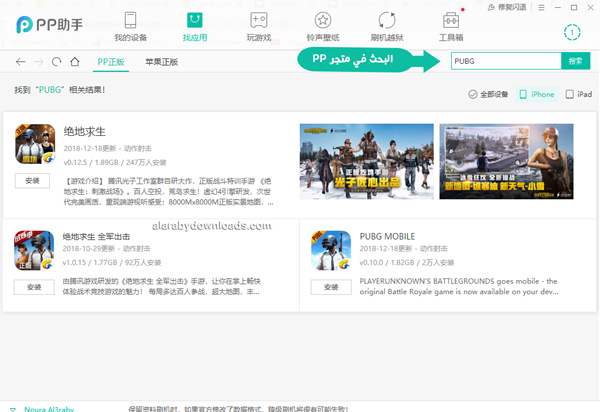The width and height of the screenshot is (600, 412).
Task: Go back with the left arrow
Action: point(21,62)
